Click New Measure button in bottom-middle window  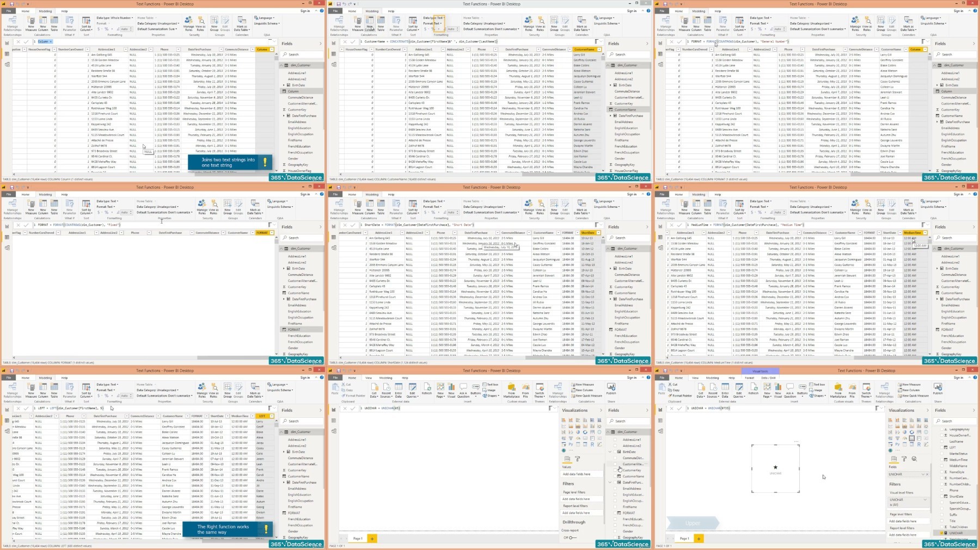click(583, 385)
